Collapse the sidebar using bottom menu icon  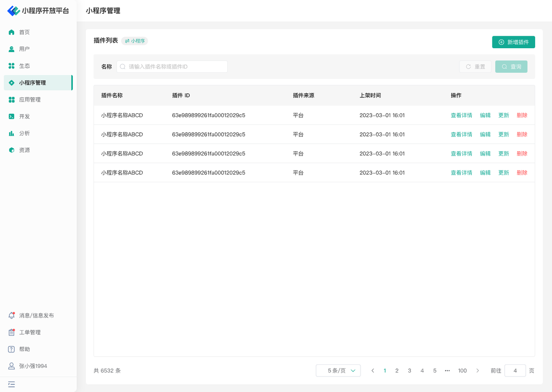(12, 384)
